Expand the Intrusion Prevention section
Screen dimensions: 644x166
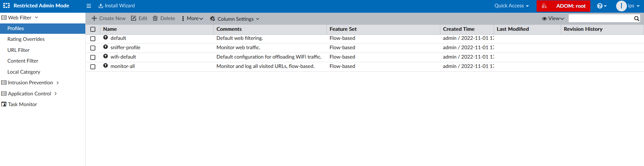pyautogui.click(x=31, y=83)
